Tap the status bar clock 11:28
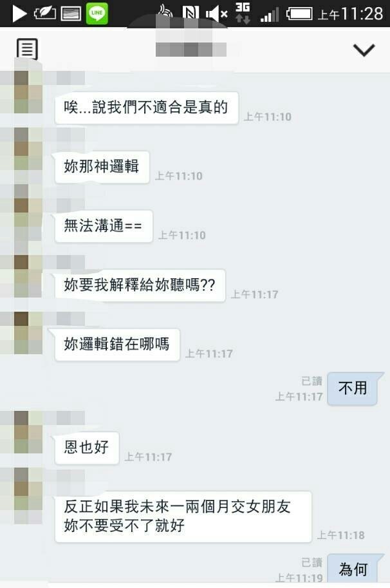The width and height of the screenshot is (390, 588). pos(350,14)
